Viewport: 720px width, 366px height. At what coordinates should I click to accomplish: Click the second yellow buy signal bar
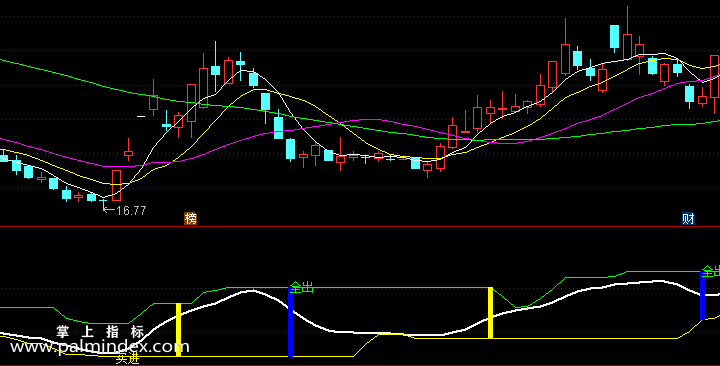click(x=490, y=313)
